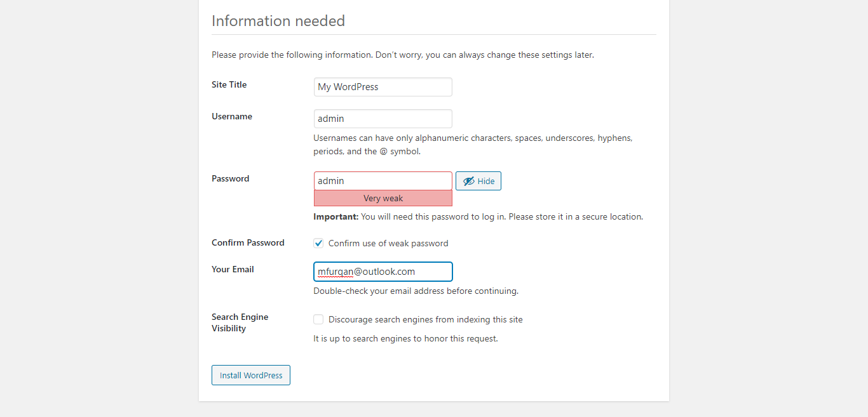Select the Password input field
This screenshot has width=868, height=417.
(x=383, y=181)
